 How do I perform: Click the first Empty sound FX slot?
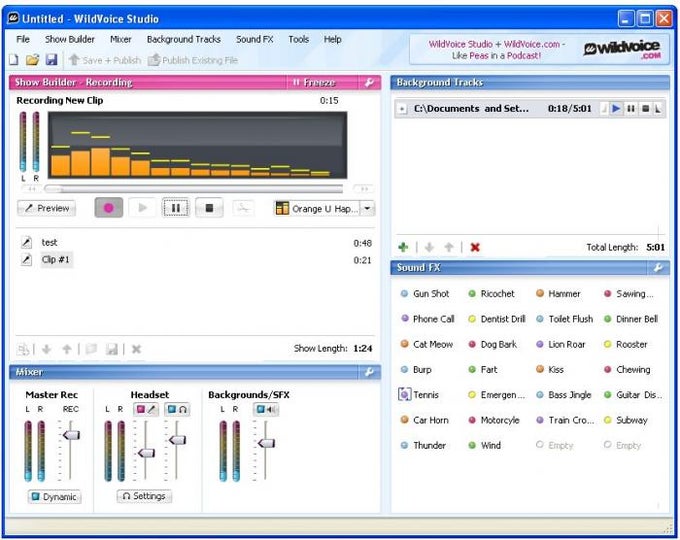click(555, 445)
